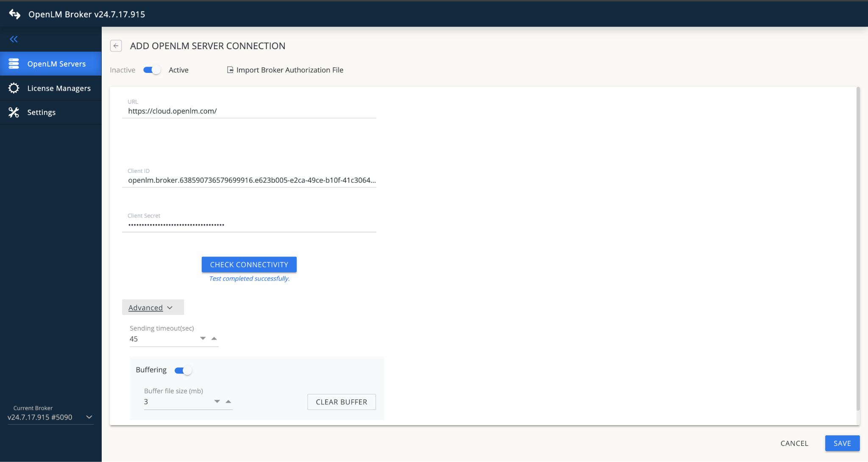868x462 pixels.
Task: Select License Managers in the sidebar
Action: 58,88
